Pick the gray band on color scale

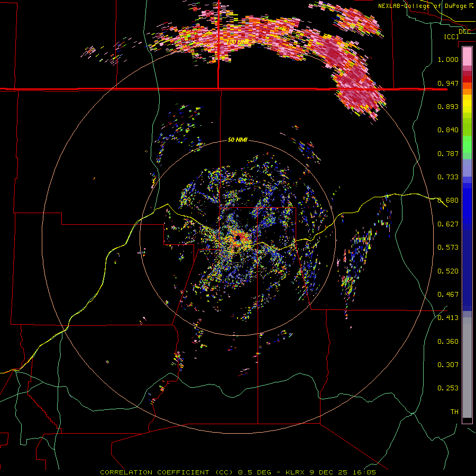pyautogui.click(x=467, y=368)
